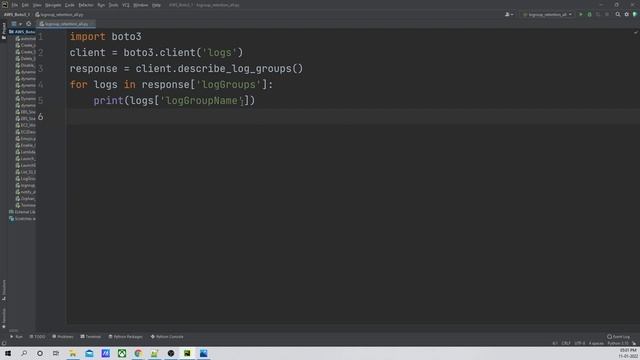Open the run configuration dropdown
The width and height of the screenshot is (640, 360).
click(x=547, y=14)
